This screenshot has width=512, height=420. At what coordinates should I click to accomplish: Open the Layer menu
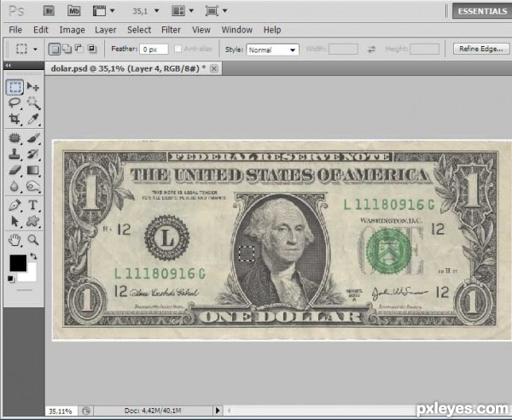point(106,30)
